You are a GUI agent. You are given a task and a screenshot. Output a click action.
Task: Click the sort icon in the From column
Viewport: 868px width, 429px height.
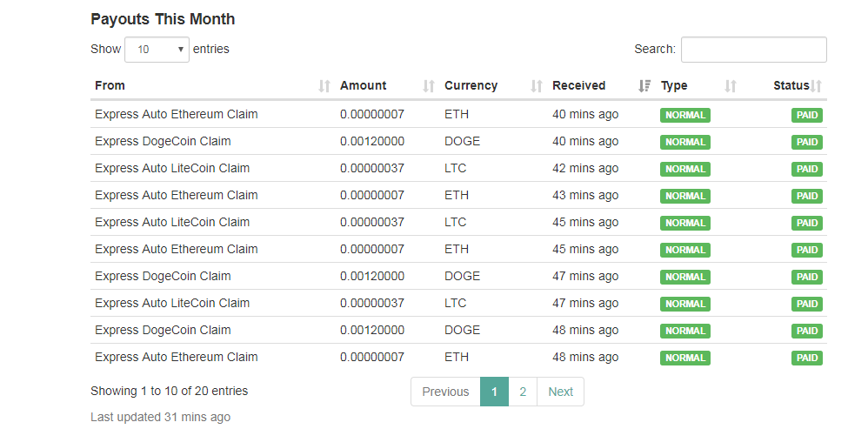coord(324,86)
